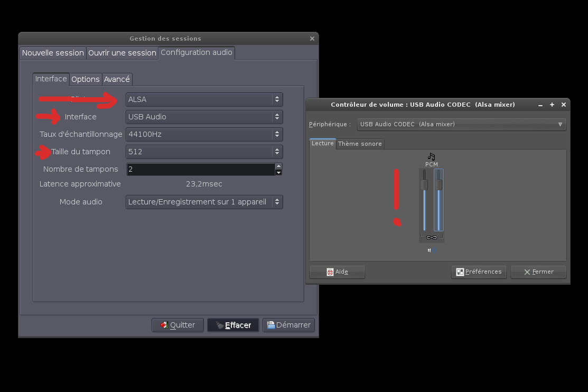This screenshot has height=392, width=588.
Task: Minimize the Contrôleur de volume window
Action: [540, 105]
